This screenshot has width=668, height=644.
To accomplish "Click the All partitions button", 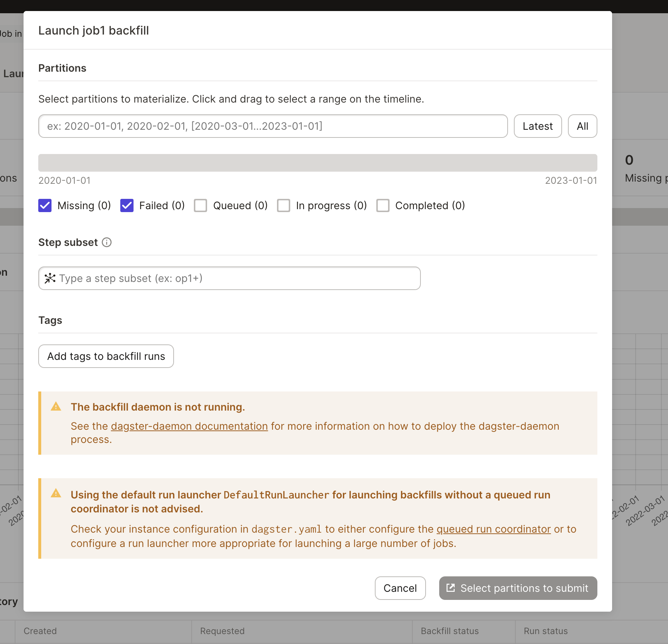I will [x=582, y=126].
